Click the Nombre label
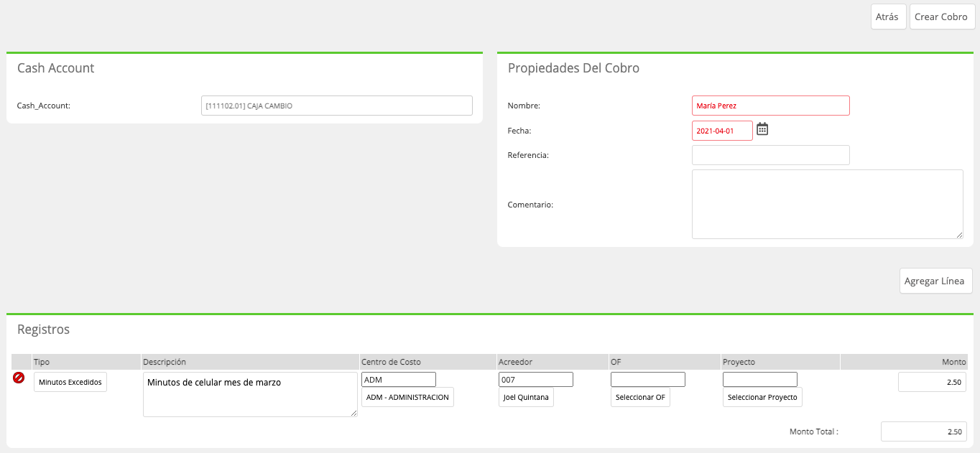 (524, 106)
